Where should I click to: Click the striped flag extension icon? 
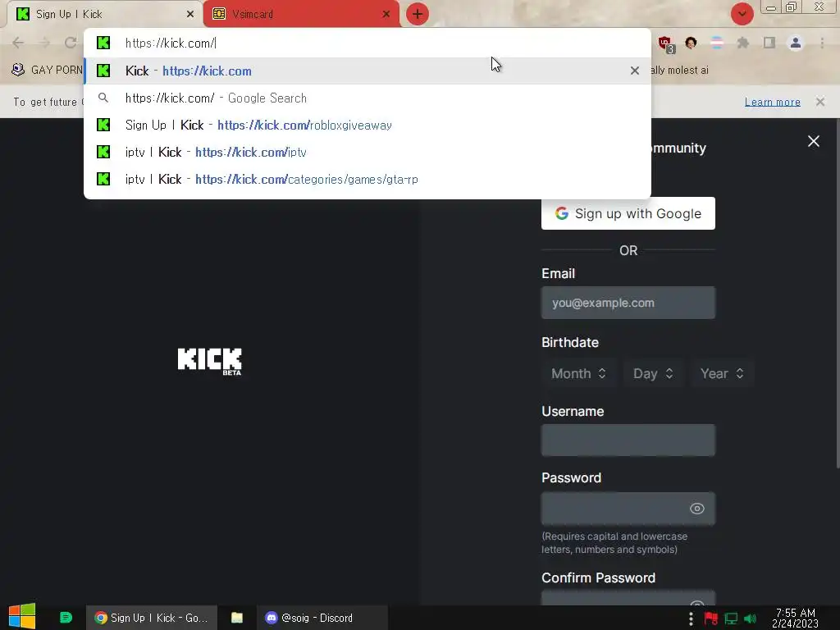[x=717, y=43]
